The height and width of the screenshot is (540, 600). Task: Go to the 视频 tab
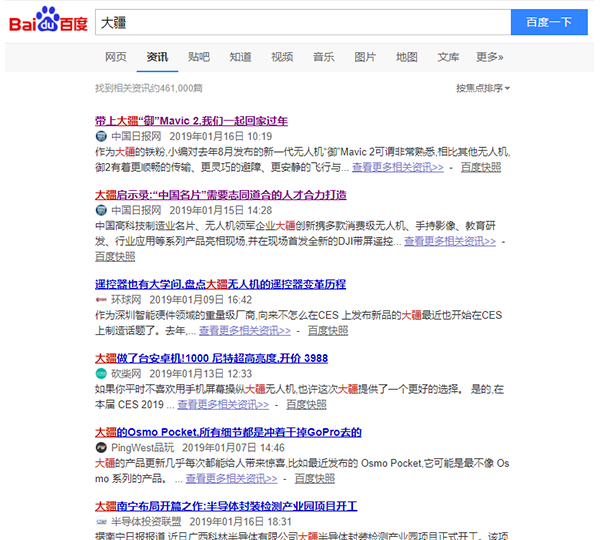(282, 57)
